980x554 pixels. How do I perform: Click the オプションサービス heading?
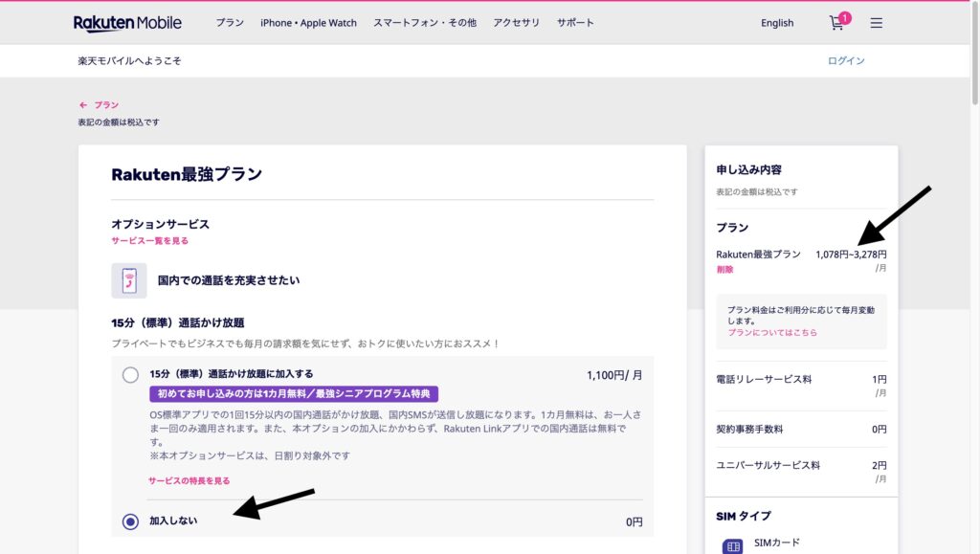(x=160, y=224)
